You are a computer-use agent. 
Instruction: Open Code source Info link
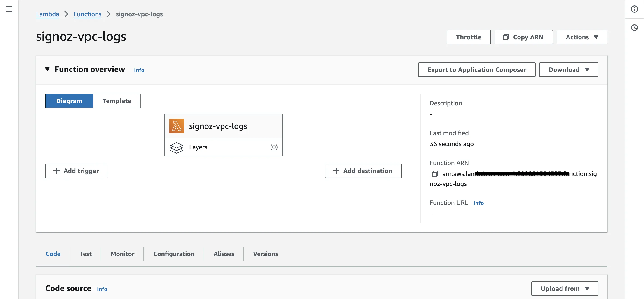pyautogui.click(x=102, y=289)
